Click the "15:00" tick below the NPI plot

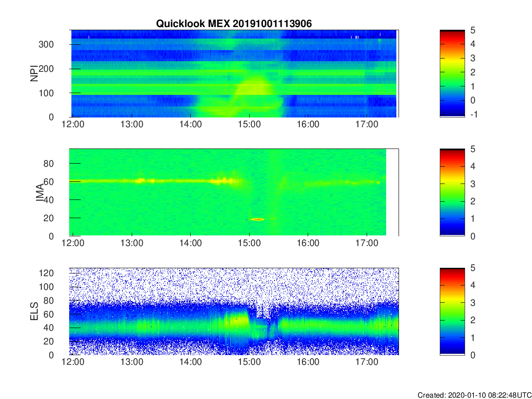(x=249, y=125)
